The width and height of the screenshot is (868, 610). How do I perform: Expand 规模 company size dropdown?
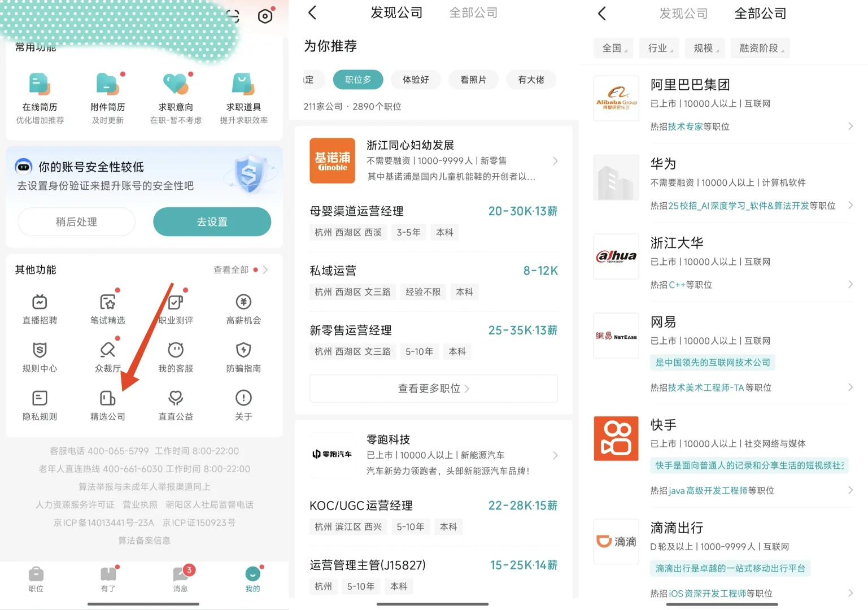[705, 48]
